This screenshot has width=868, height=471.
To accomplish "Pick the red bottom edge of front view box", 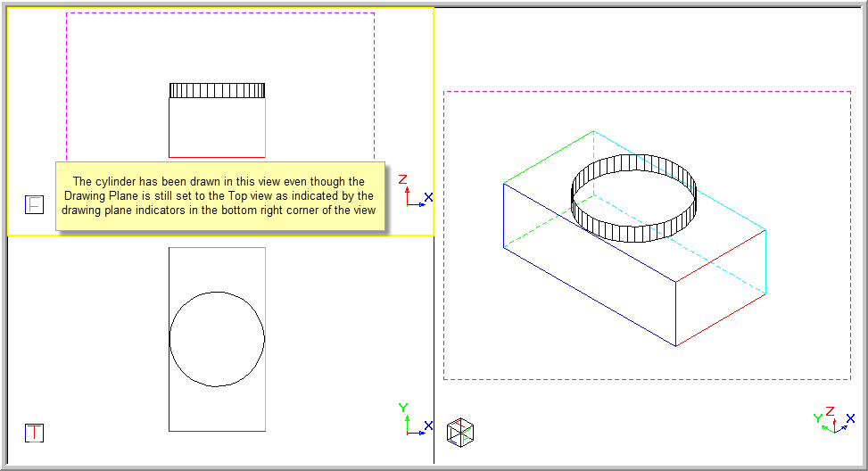I will 217,157.
